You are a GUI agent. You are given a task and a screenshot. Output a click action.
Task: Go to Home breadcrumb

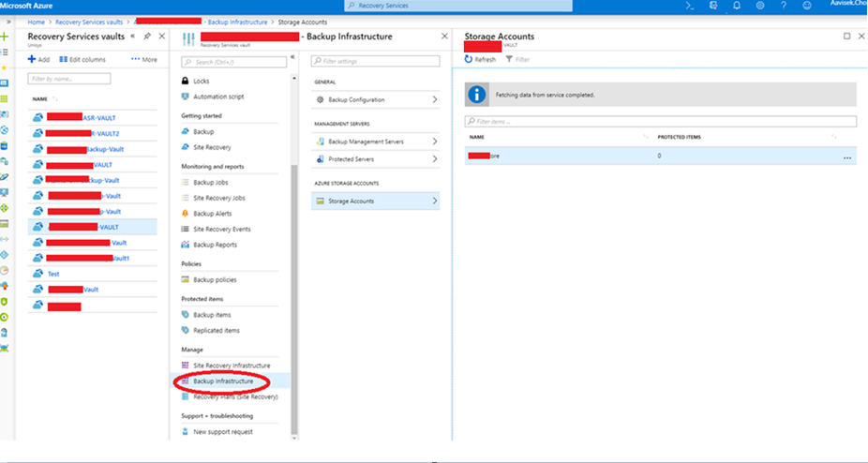click(36, 22)
